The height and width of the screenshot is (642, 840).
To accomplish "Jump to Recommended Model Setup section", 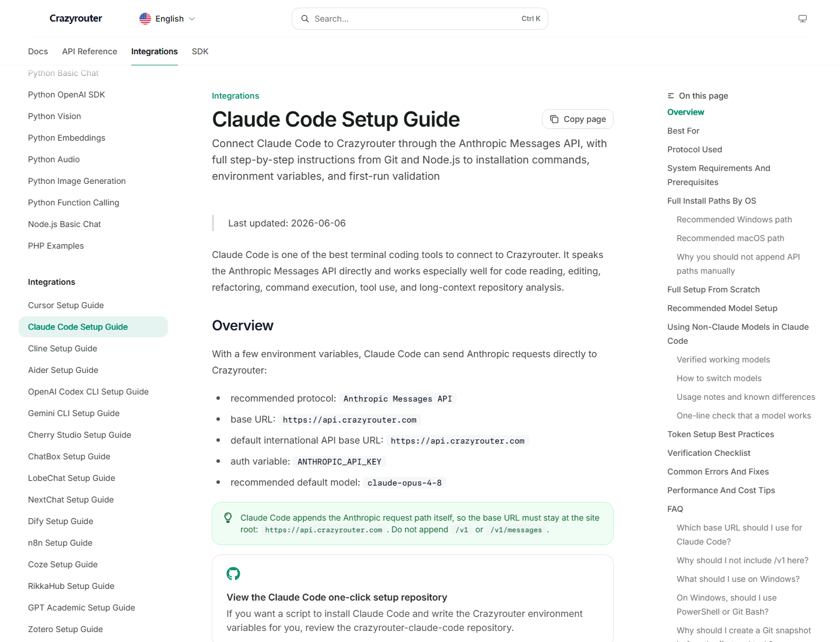I will coord(722,308).
